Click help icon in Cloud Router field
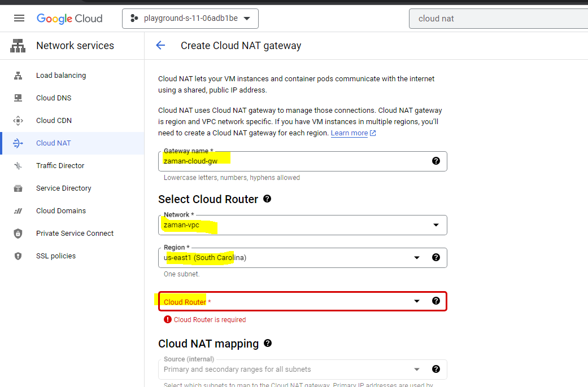Screen dimensions: 588x387 [x=435, y=301]
